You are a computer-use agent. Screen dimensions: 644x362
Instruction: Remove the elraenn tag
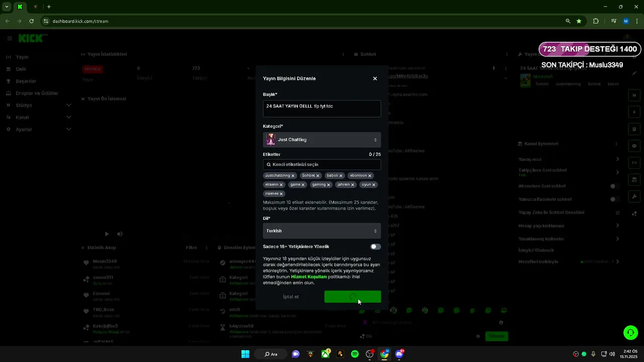(x=281, y=185)
